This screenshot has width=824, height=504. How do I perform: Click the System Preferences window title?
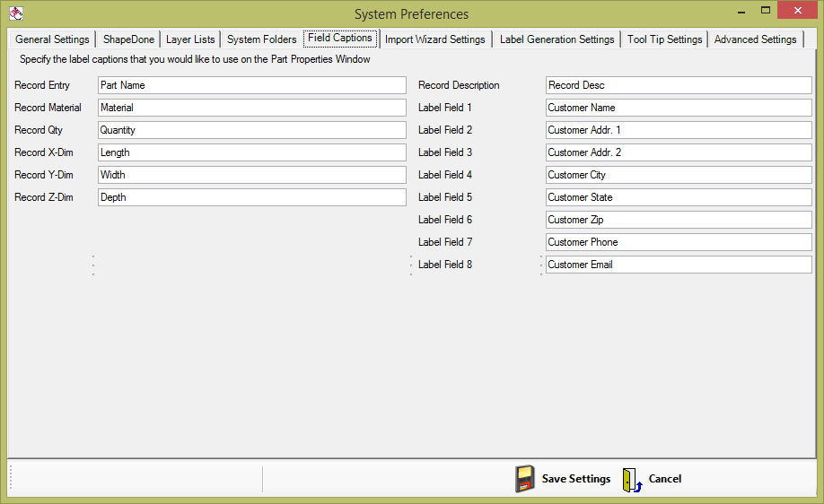(411, 14)
